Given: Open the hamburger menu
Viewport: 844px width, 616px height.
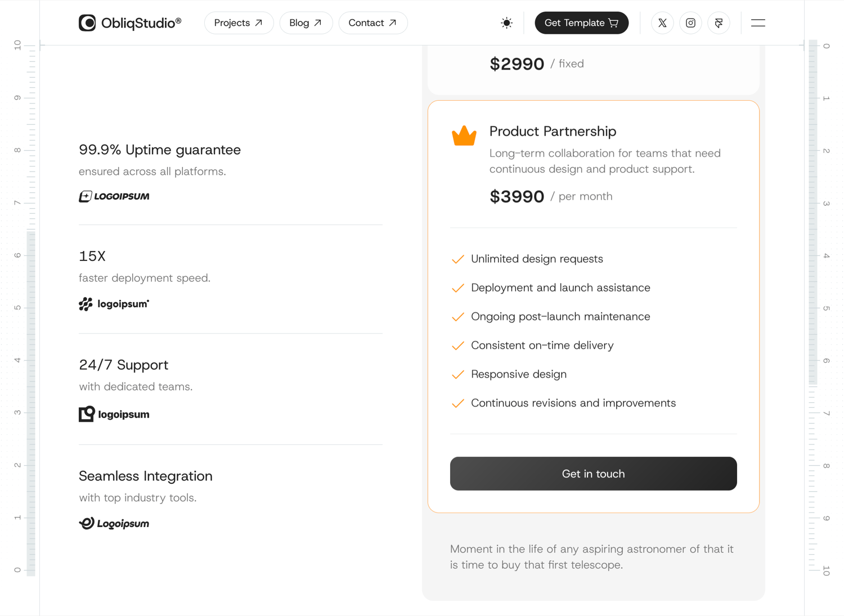Looking at the screenshot, I should 758,23.
